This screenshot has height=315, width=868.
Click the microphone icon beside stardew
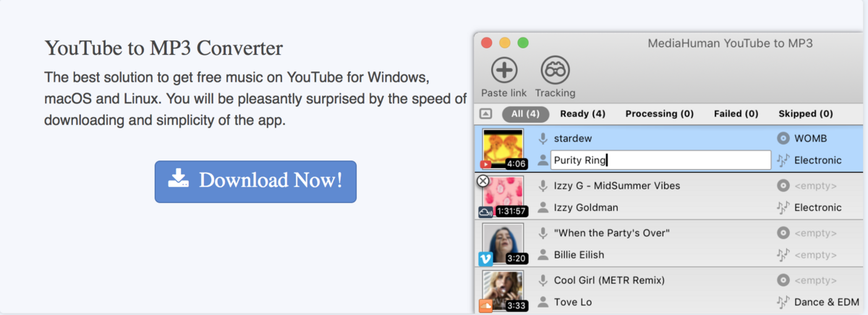[544, 138]
